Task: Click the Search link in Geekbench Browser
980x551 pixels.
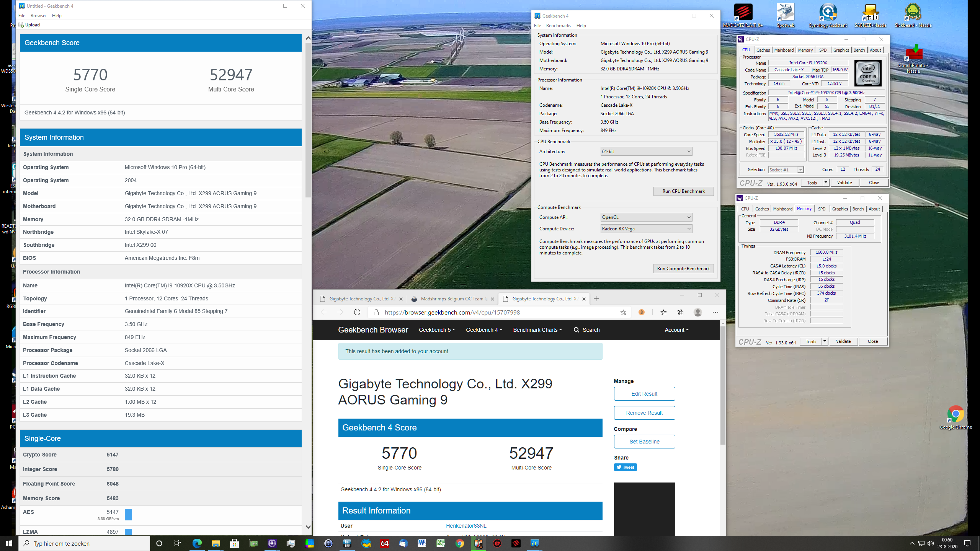Action: [586, 330]
